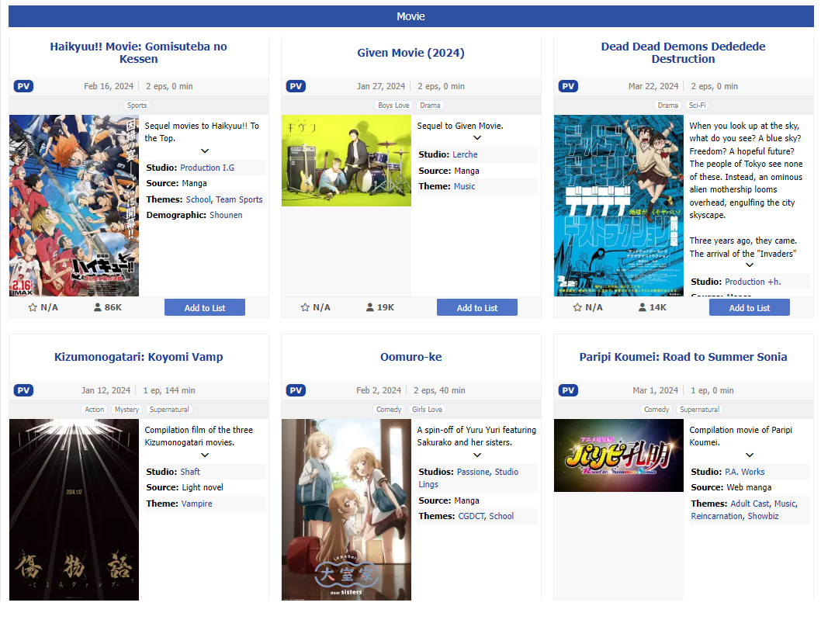Open the Shounen demographic link
The height and width of the screenshot is (644, 821).
[226, 215]
